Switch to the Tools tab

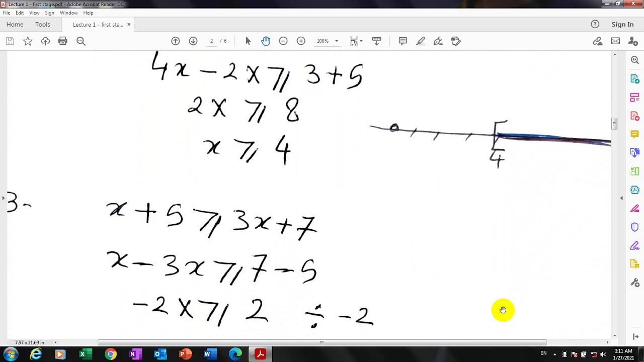[43, 24]
